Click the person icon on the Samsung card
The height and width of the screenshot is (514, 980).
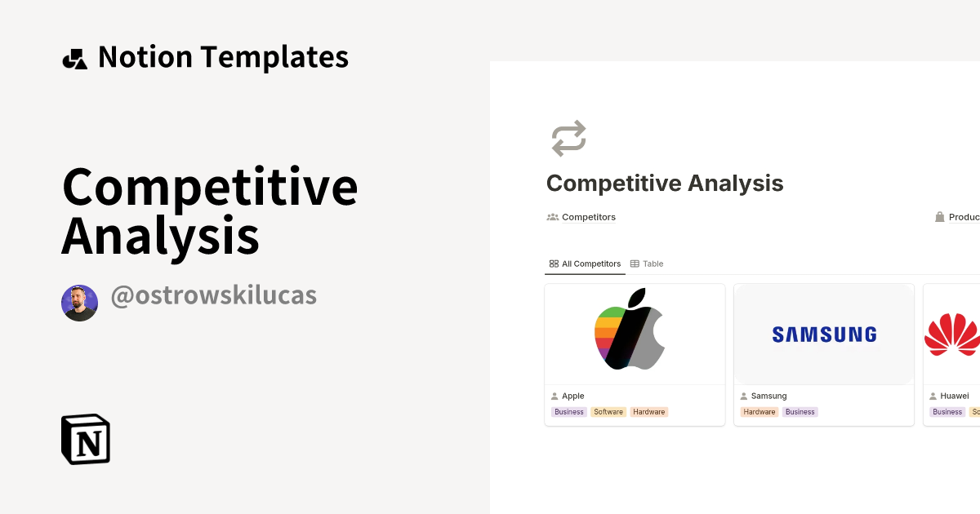coord(743,396)
